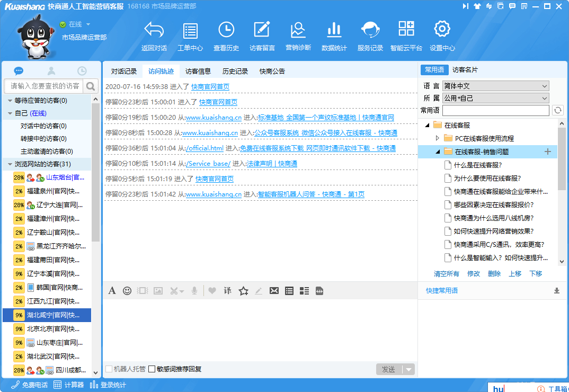Collapse the 浏览网站的访客 group
569x392 pixels.
(10, 164)
